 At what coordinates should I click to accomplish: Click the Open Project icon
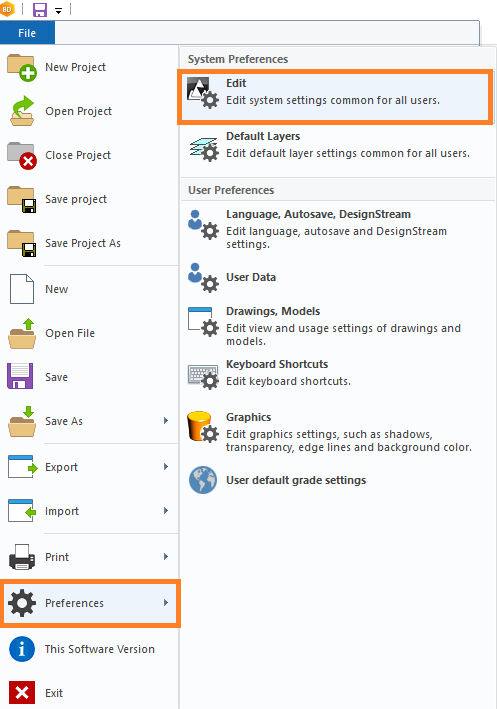(22, 111)
